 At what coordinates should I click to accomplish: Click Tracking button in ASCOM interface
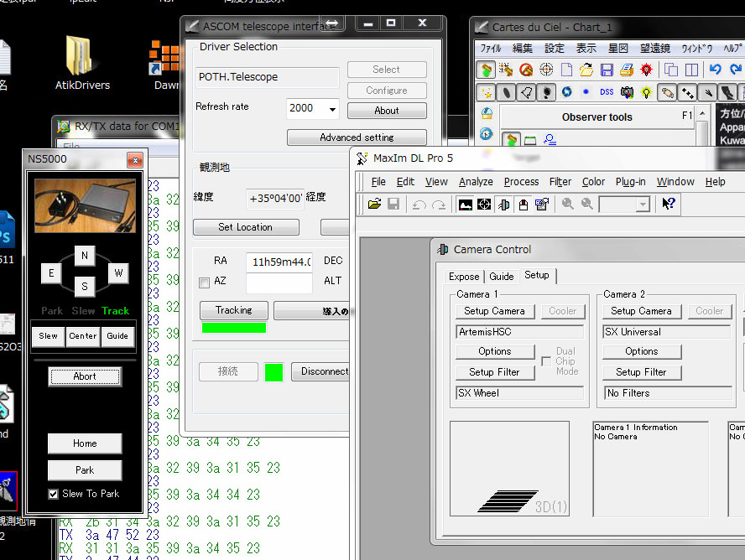[x=234, y=310]
